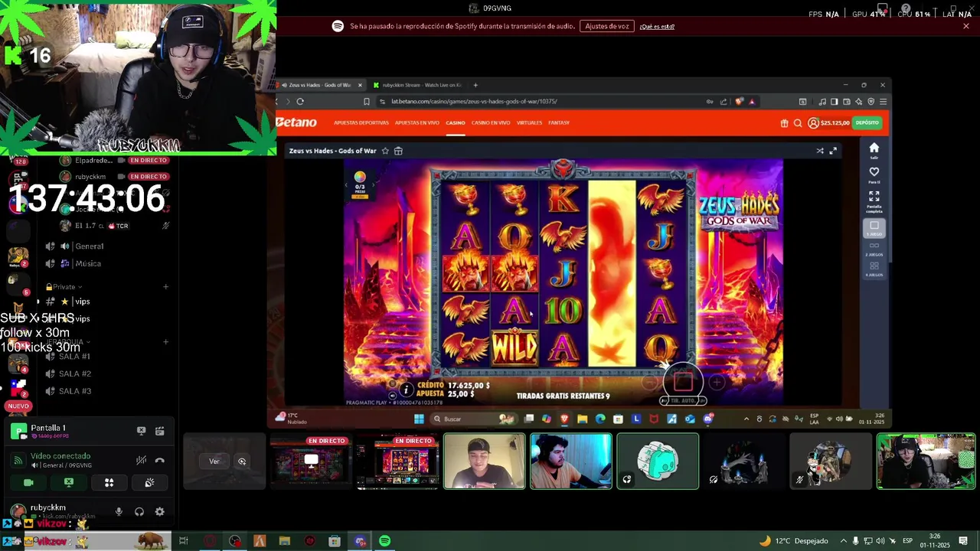
Task: Open the Betano search icon
Action: click(x=798, y=122)
